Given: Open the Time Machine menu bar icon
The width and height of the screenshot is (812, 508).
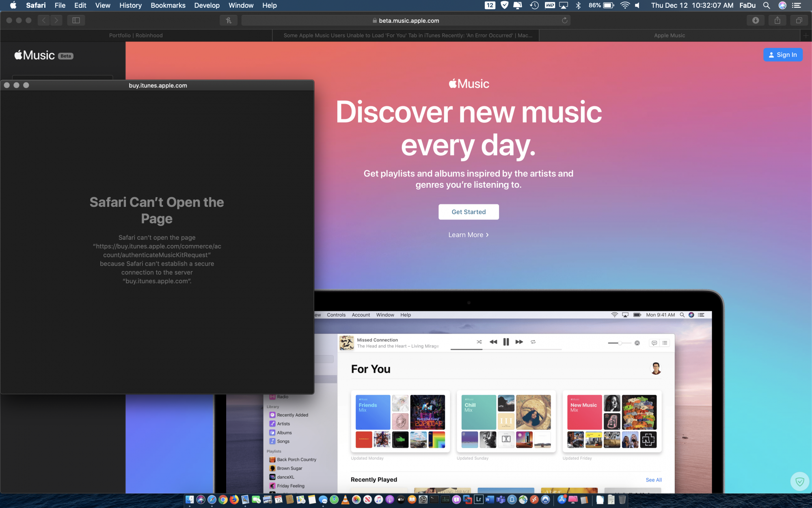Looking at the screenshot, I should point(534,5).
